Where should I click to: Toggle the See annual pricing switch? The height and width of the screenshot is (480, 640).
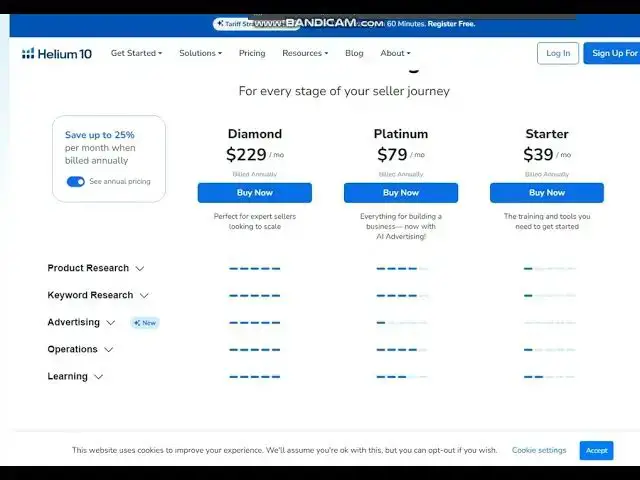pyautogui.click(x=76, y=182)
